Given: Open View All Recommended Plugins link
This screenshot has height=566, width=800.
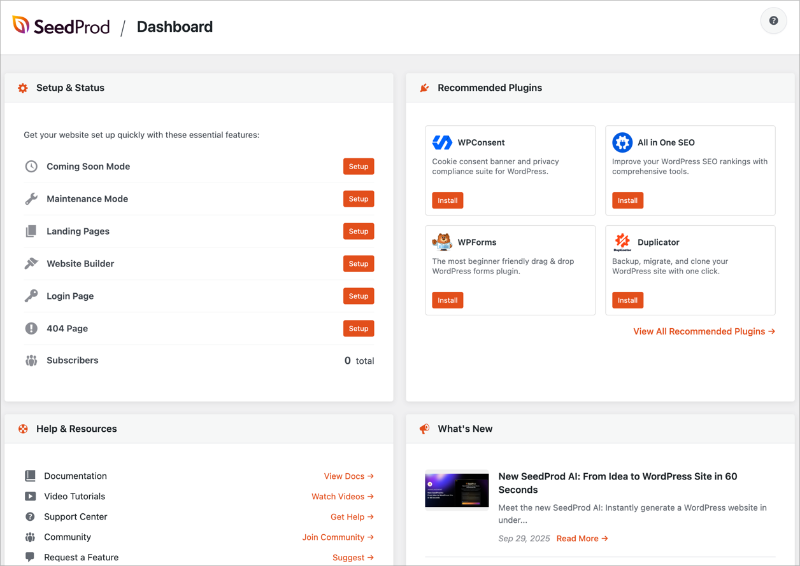Looking at the screenshot, I should coord(703,331).
